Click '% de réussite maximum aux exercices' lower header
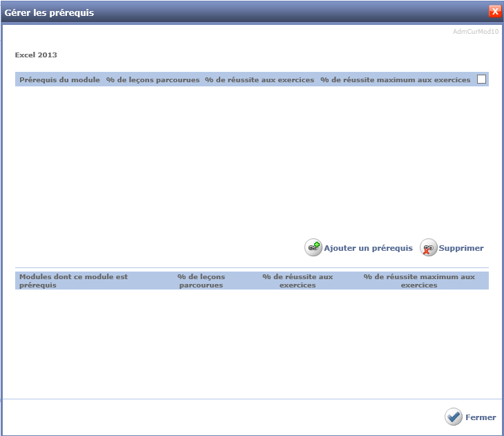 (x=419, y=281)
